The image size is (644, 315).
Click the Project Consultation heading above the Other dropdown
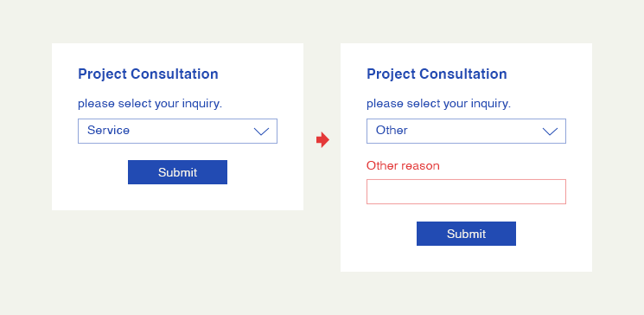[x=437, y=74]
